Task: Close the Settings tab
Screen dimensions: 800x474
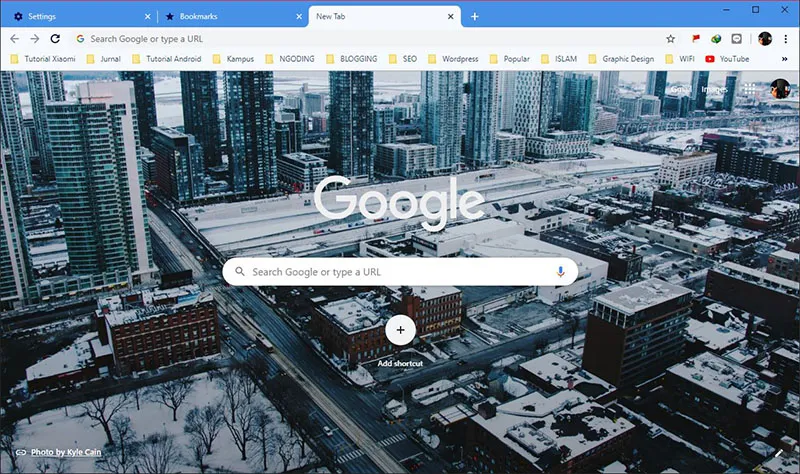Action: (x=147, y=16)
